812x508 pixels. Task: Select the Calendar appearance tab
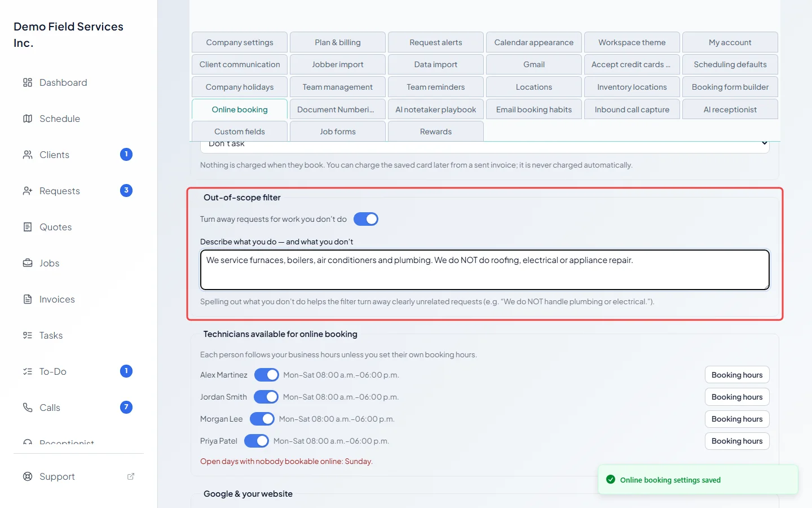[x=534, y=42]
